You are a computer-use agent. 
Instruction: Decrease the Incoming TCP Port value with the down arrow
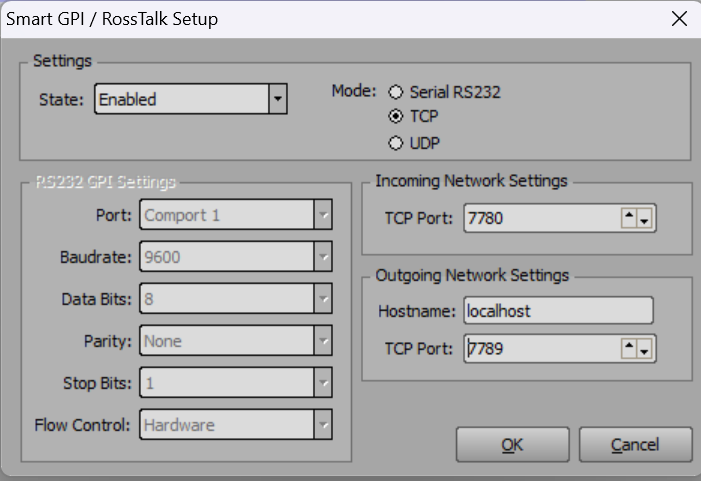coord(645,219)
